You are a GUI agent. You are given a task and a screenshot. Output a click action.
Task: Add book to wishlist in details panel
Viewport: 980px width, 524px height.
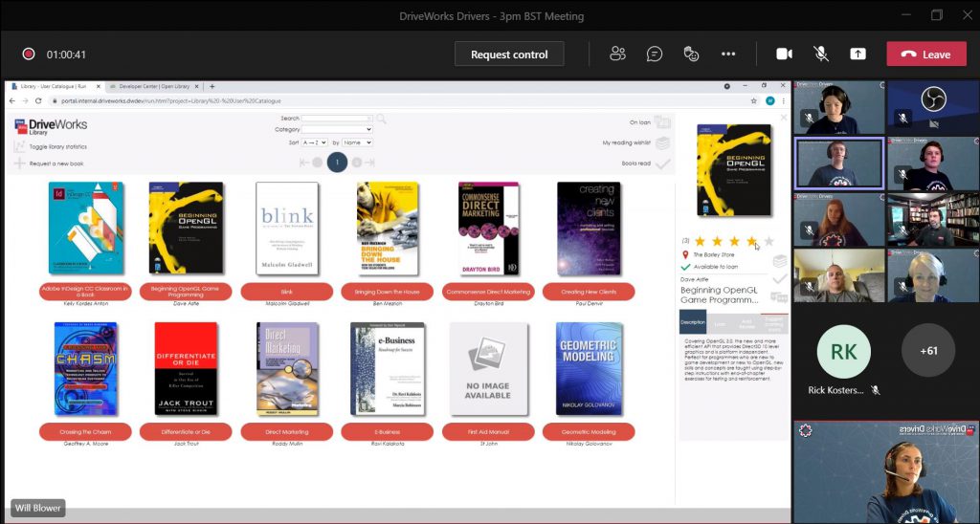pyautogui.click(x=779, y=261)
